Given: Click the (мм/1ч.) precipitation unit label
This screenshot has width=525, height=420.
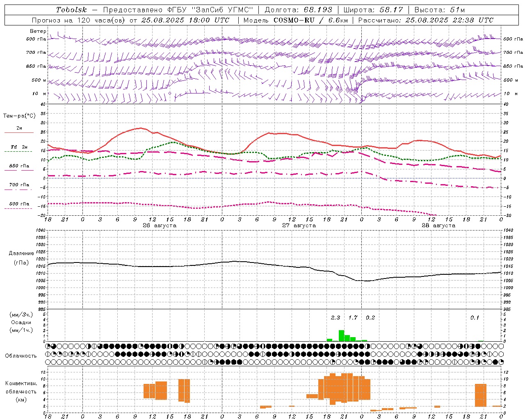Looking at the screenshot, I should click(21, 330).
